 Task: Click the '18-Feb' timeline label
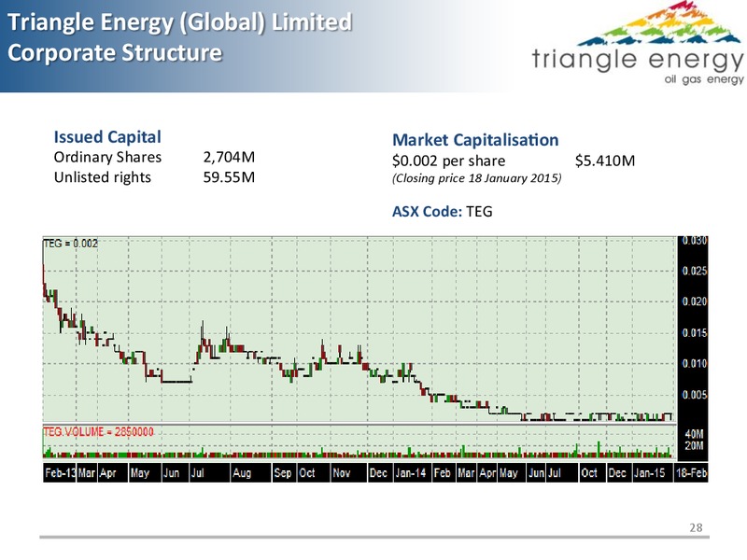[x=691, y=473]
